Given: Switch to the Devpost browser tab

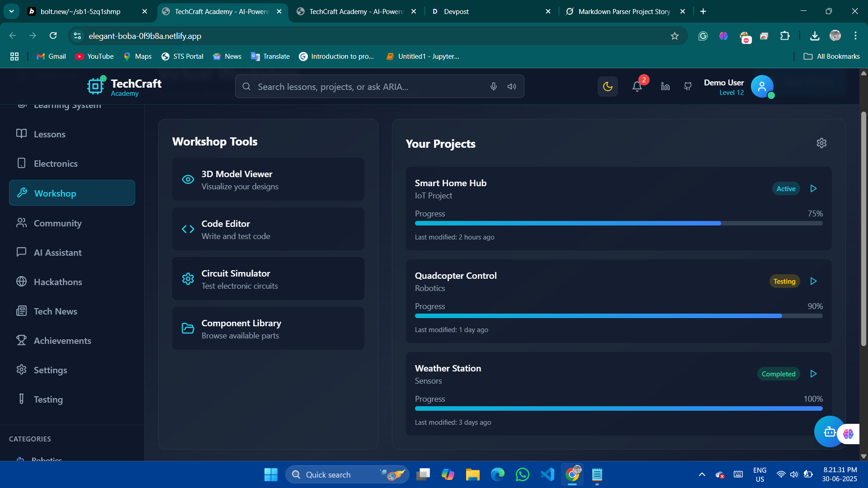Looking at the screenshot, I should click(x=491, y=11).
